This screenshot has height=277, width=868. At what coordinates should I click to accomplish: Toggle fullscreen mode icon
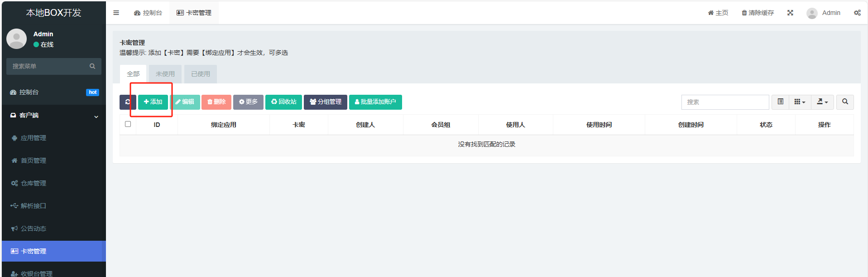click(x=790, y=13)
